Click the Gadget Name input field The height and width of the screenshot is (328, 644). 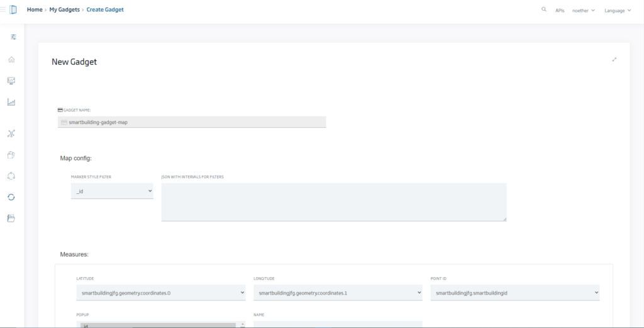coord(192,122)
